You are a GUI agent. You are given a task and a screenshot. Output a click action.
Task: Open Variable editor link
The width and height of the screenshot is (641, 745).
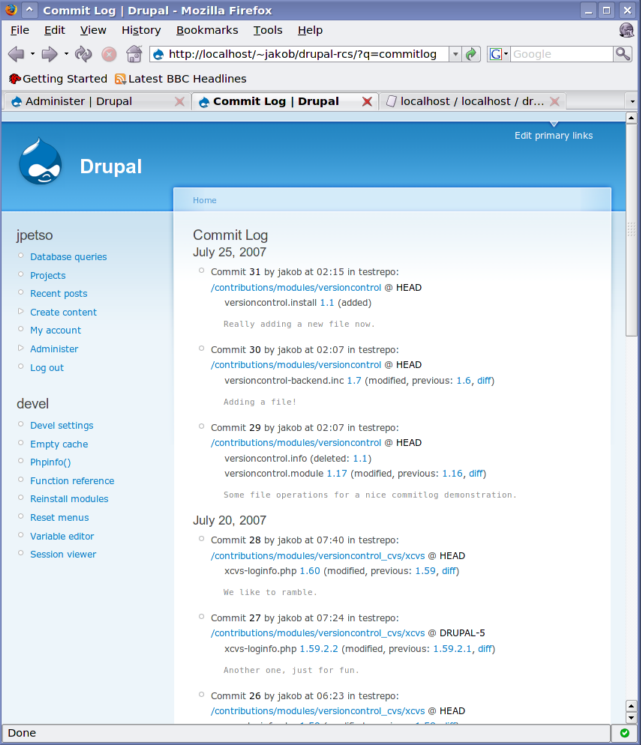pos(62,536)
